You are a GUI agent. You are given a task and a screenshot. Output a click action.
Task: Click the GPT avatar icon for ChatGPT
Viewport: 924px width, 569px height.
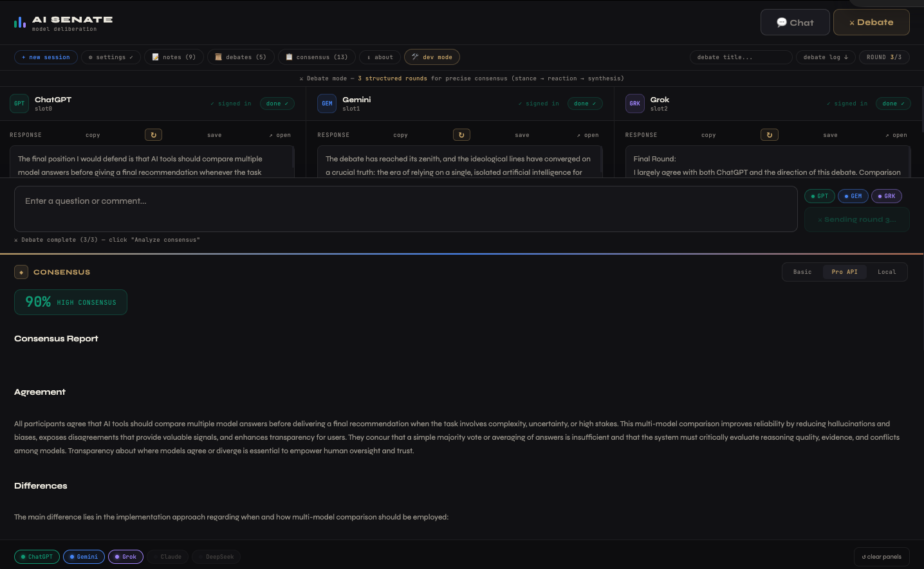click(19, 104)
